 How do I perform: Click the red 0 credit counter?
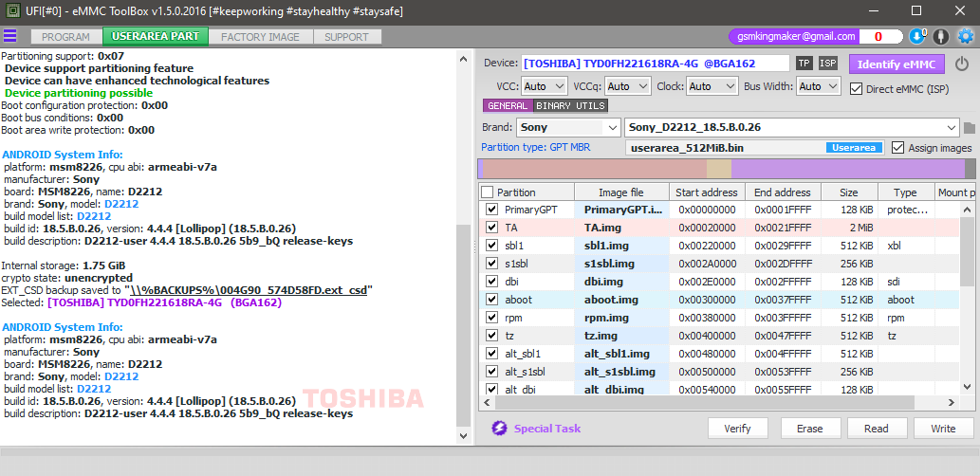(878, 37)
